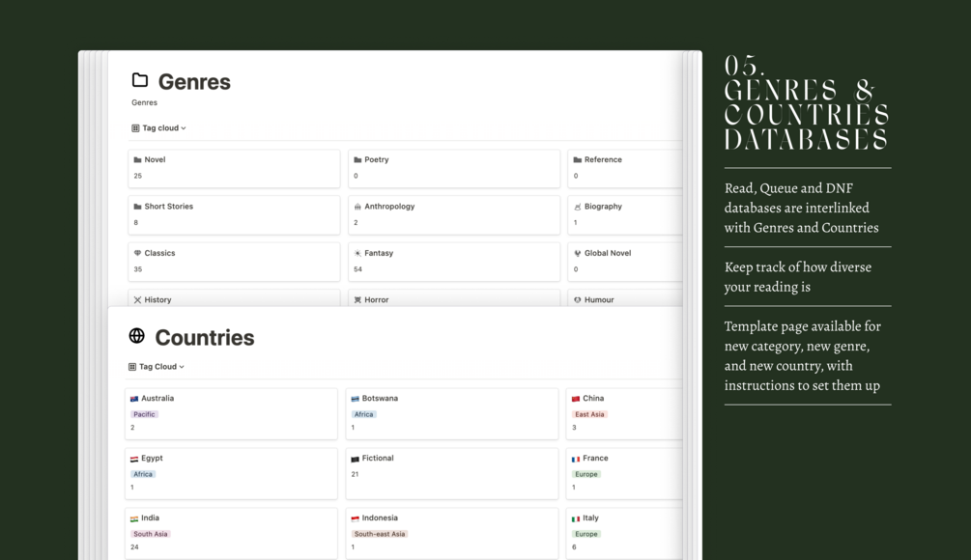Click the Pacific tag on Australia card

(144, 414)
